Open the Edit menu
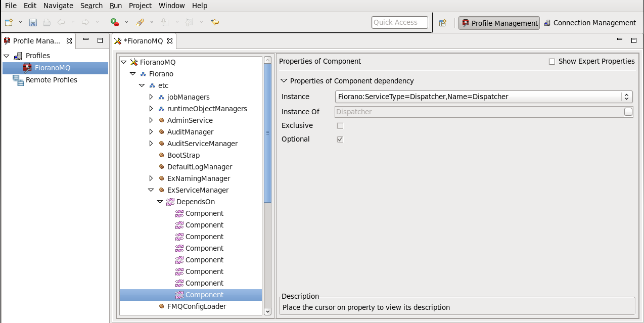 tap(30, 6)
